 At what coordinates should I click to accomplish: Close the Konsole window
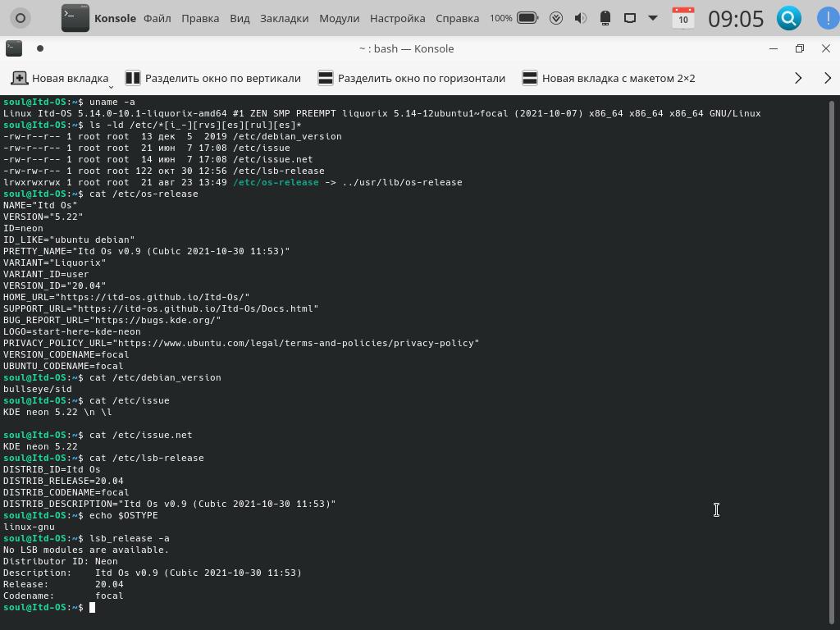point(826,48)
